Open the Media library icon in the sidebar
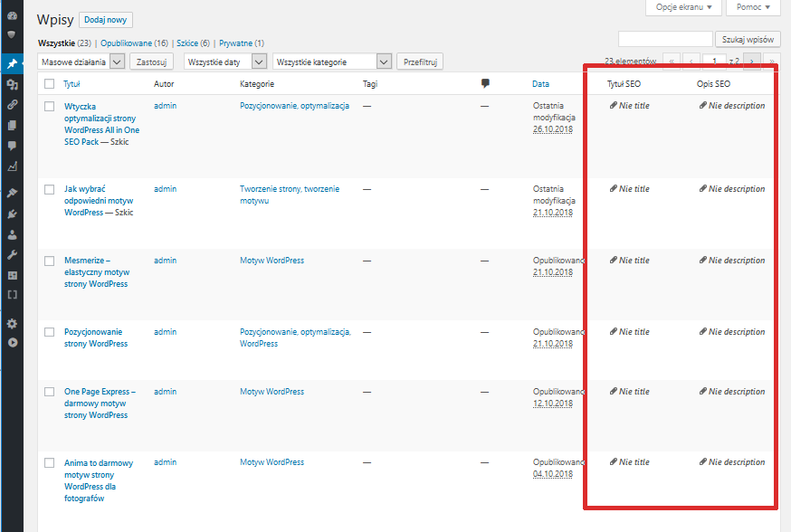Viewport: 791px width, 532px height. pyautogui.click(x=12, y=85)
